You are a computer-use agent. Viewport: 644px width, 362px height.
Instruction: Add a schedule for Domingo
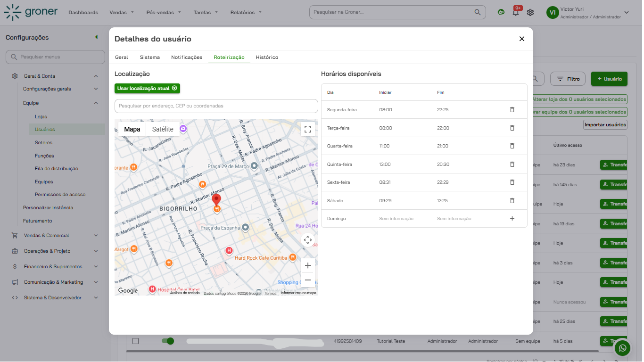point(512,219)
